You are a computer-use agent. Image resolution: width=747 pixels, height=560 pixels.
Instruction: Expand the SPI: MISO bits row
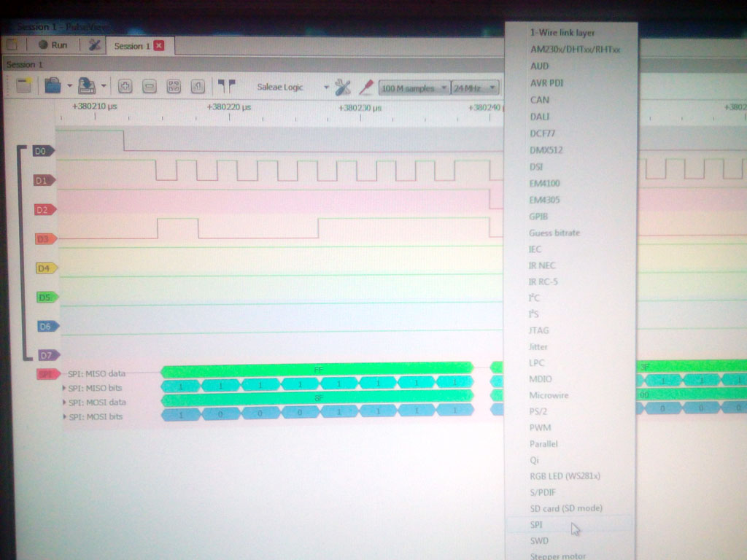point(64,388)
